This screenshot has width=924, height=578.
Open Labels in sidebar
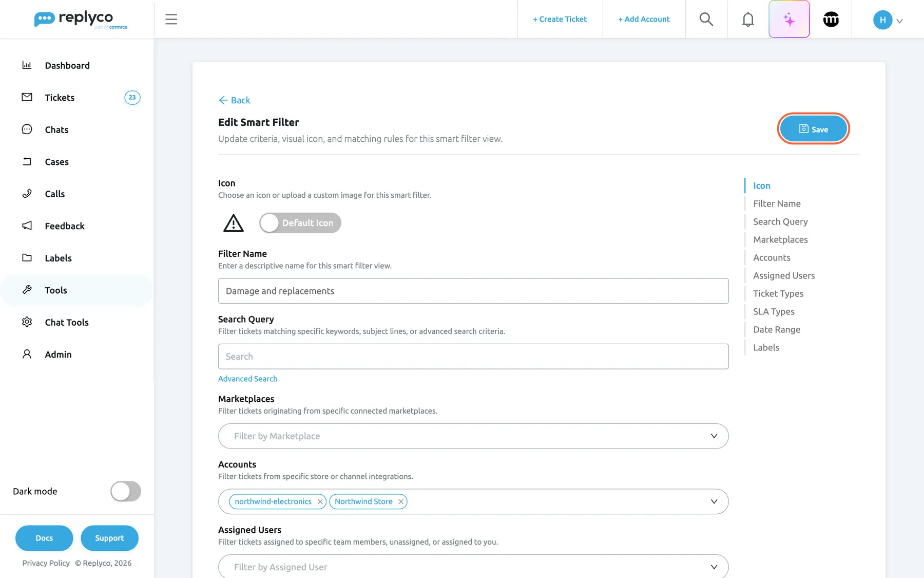[x=58, y=258]
